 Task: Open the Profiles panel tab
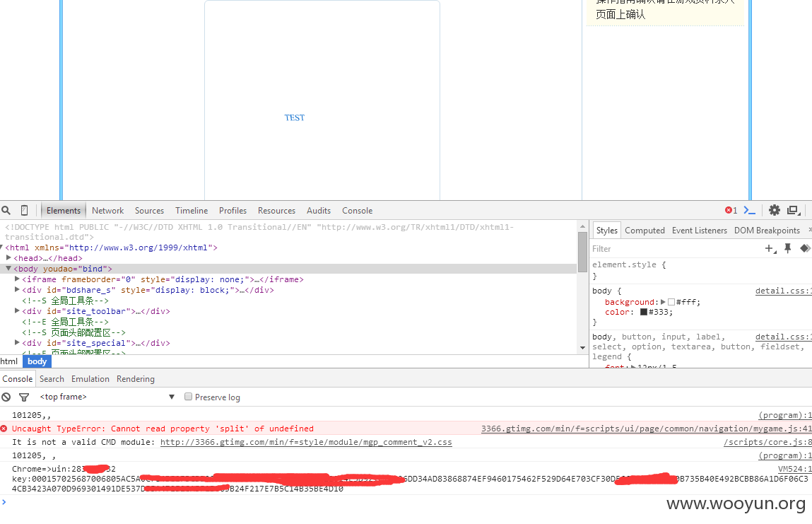[233, 211]
